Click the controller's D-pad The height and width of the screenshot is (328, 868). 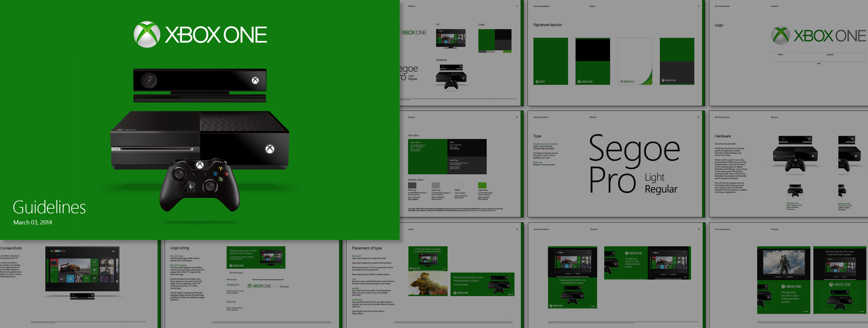pyautogui.click(x=189, y=186)
